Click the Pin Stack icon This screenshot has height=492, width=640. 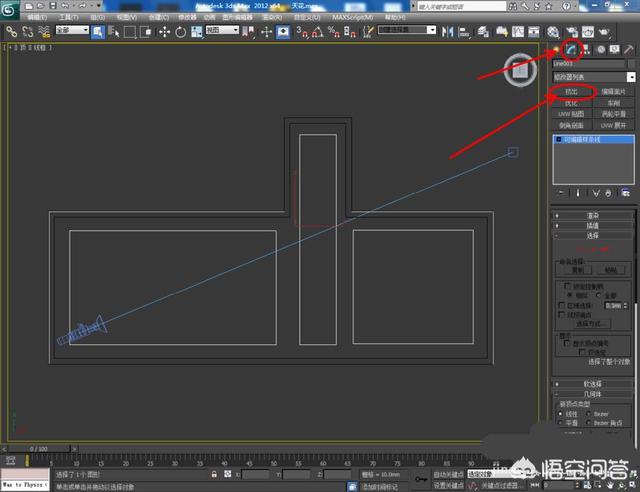pos(562,193)
